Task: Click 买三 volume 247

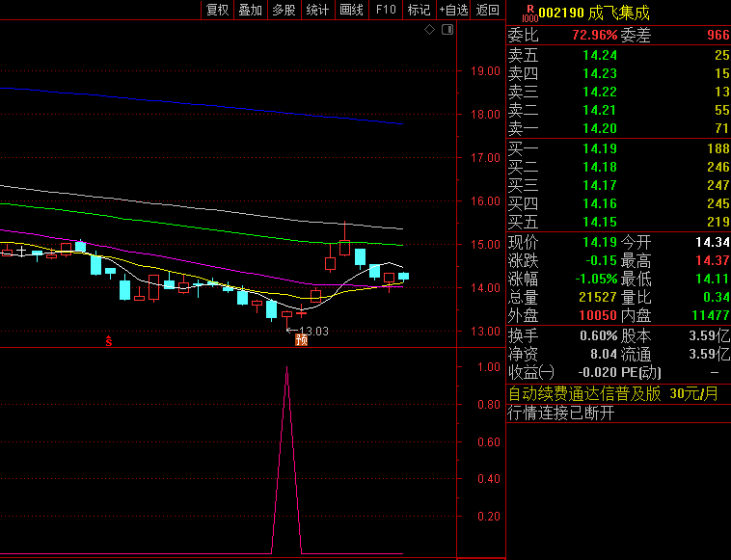Action: [x=717, y=185]
